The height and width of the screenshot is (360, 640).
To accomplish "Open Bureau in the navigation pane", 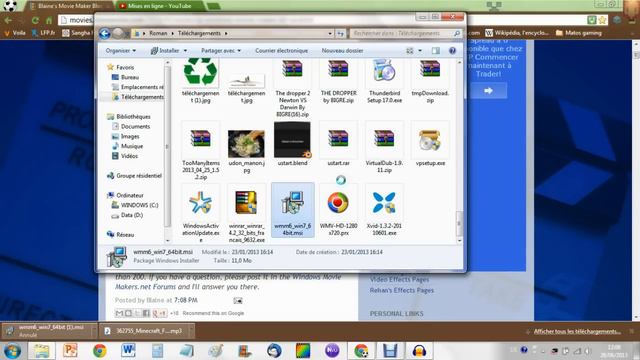I will tap(130, 77).
